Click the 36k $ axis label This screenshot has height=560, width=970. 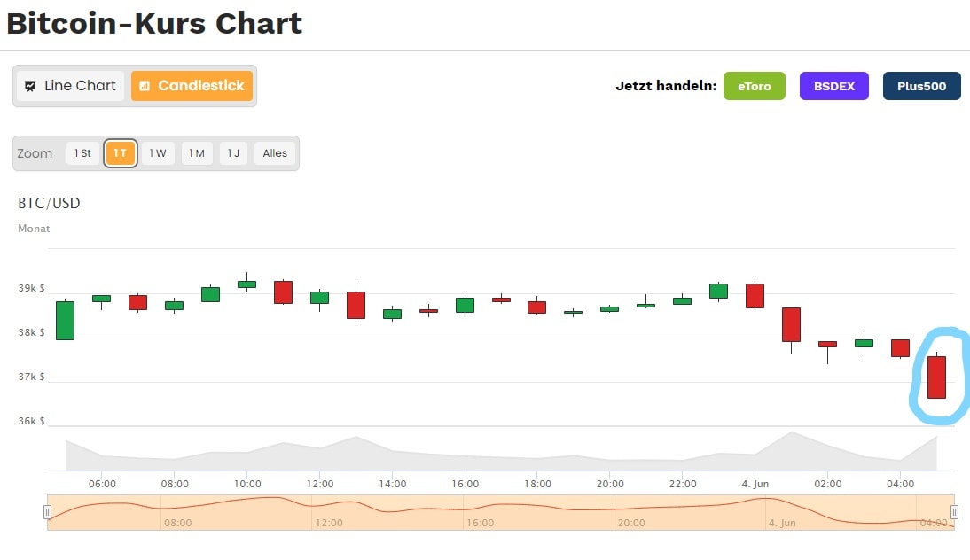31,421
